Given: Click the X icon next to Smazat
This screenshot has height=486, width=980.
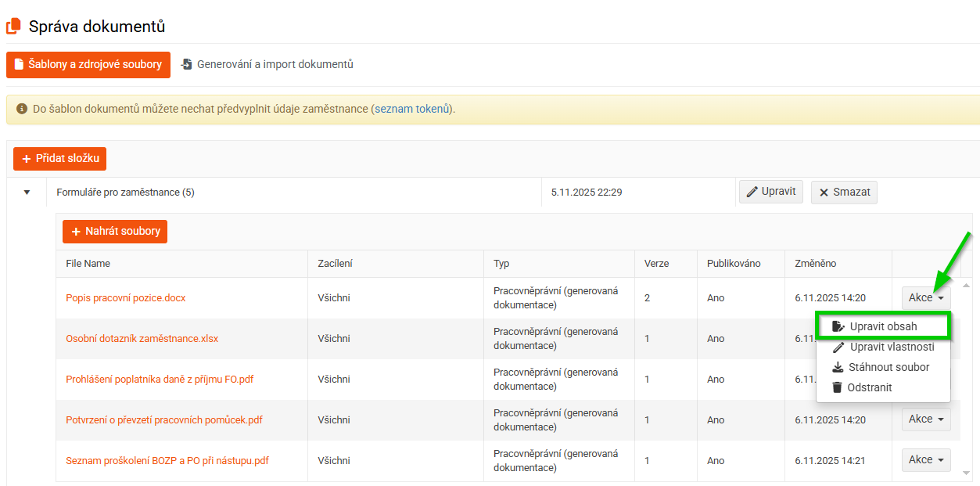Looking at the screenshot, I should coord(824,193).
